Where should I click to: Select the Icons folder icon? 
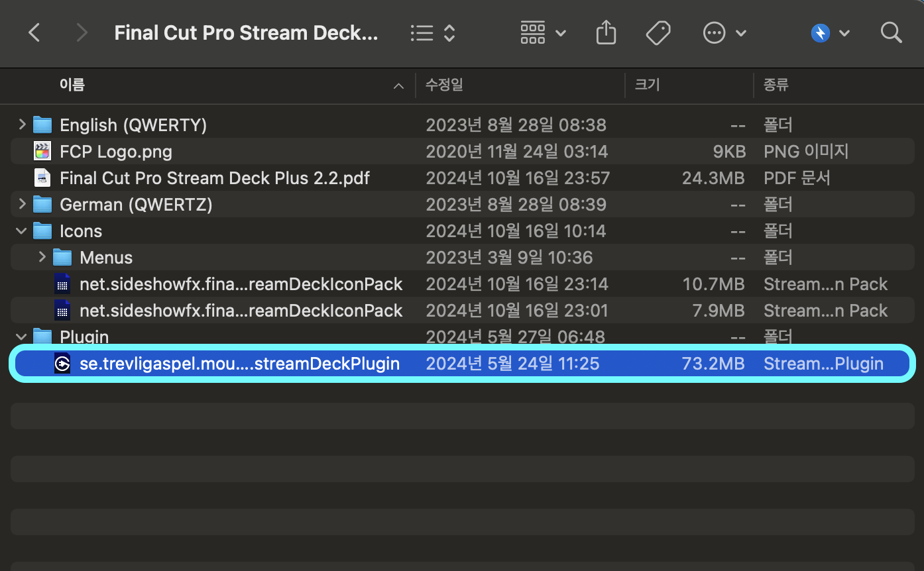42,231
